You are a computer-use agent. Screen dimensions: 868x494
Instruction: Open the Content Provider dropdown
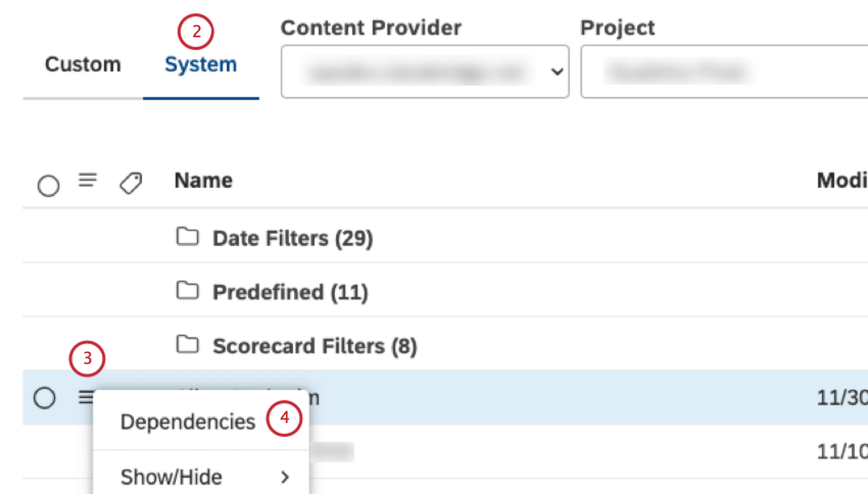point(425,72)
